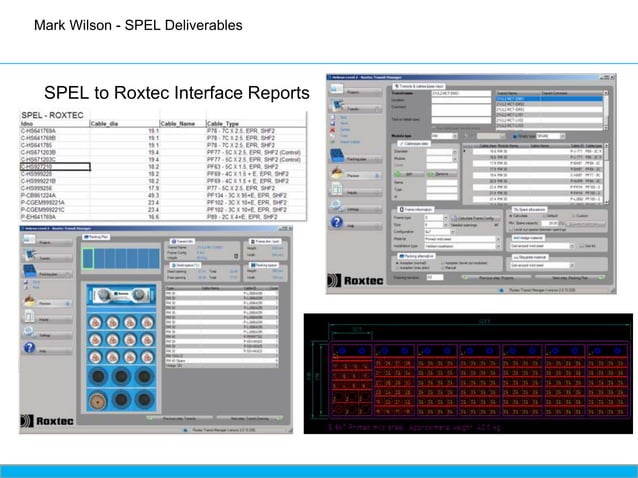The height and width of the screenshot is (478, 638).
Task: Click Calculate Frame Config button
Action: [475, 218]
